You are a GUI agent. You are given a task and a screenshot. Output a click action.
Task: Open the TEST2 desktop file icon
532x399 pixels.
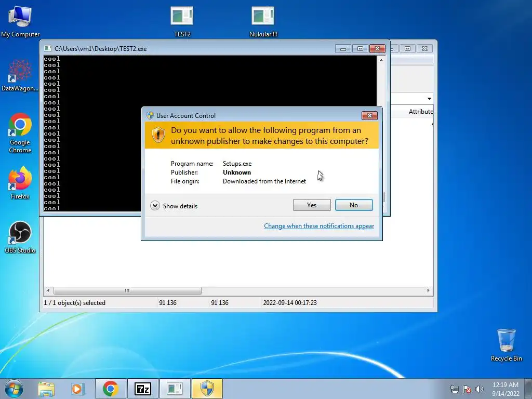(x=182, y=22)
